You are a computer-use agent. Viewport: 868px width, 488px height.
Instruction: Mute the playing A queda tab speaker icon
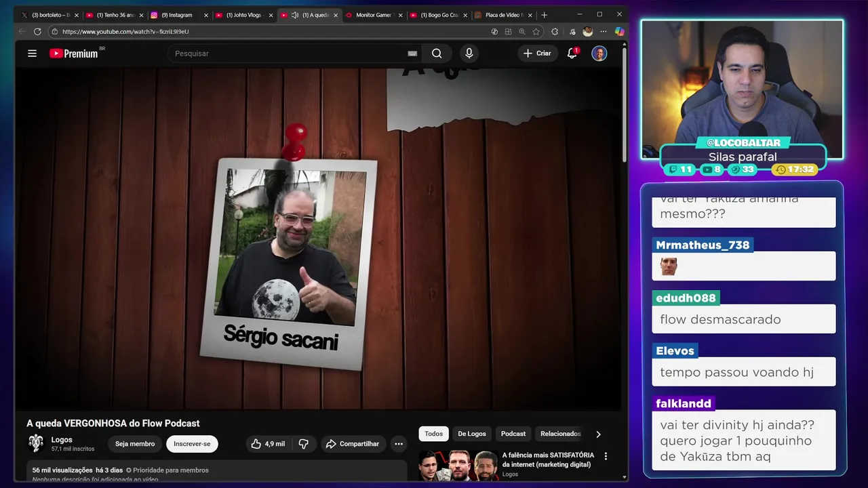(295, 15)
